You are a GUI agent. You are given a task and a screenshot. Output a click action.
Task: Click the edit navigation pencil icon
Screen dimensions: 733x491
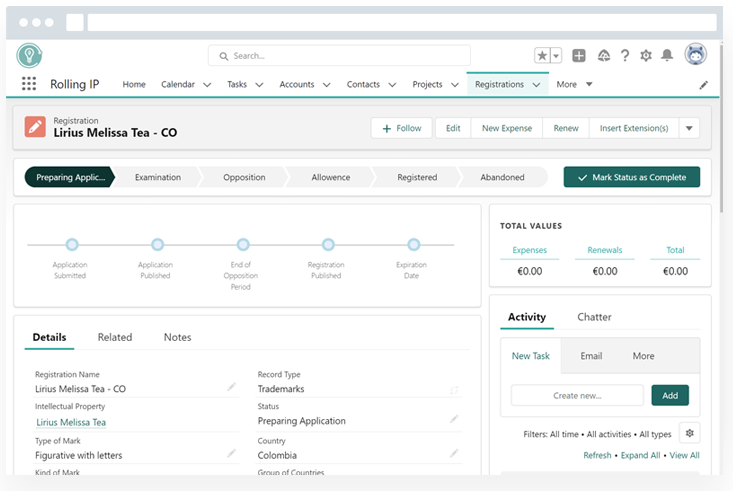click(x=704, y=85)
